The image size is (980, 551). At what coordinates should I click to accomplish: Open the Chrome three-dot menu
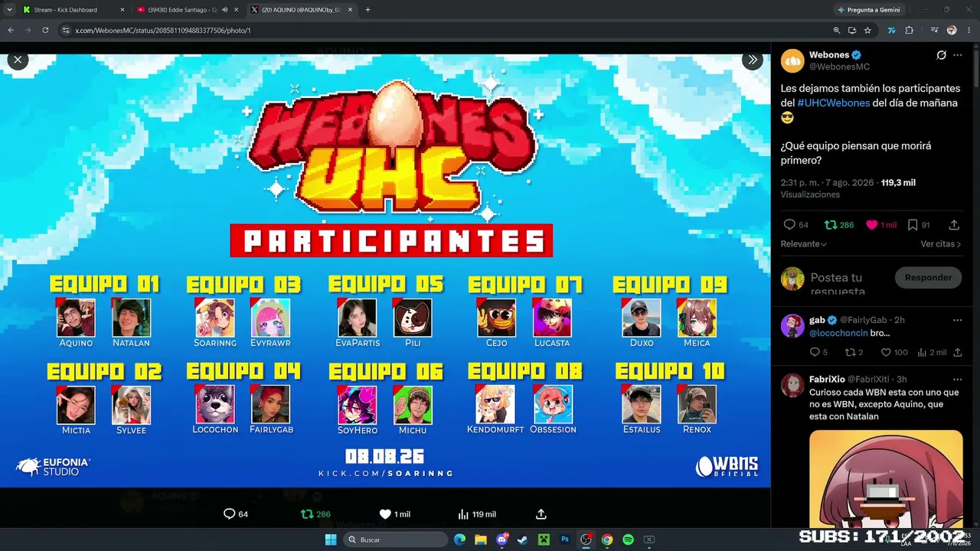tap(969, 30)
